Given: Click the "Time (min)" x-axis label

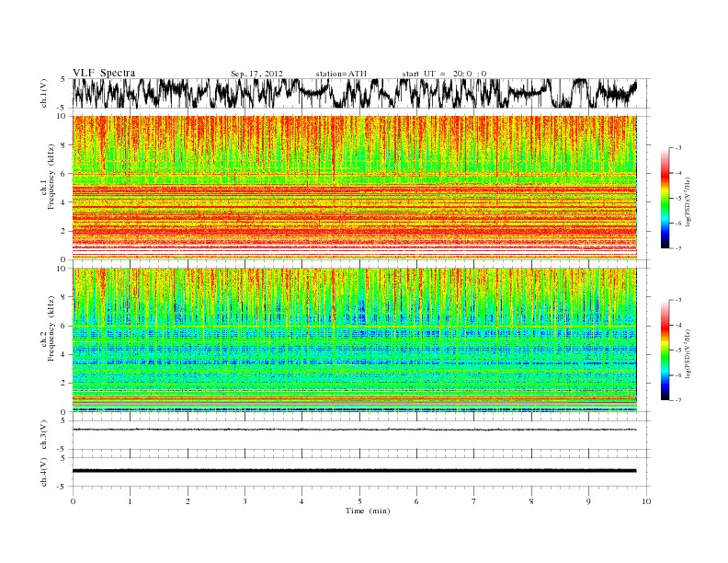Looking at the screenshot, I should (368, 511).
